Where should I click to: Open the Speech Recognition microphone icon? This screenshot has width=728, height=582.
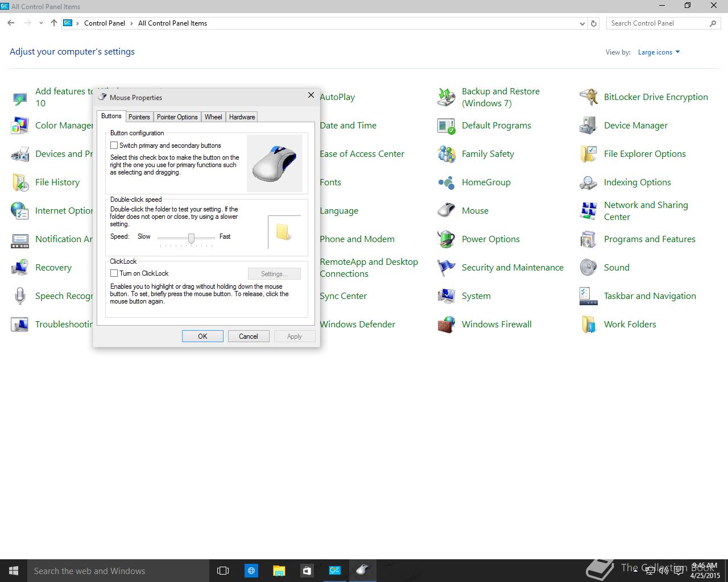point(20,296)
